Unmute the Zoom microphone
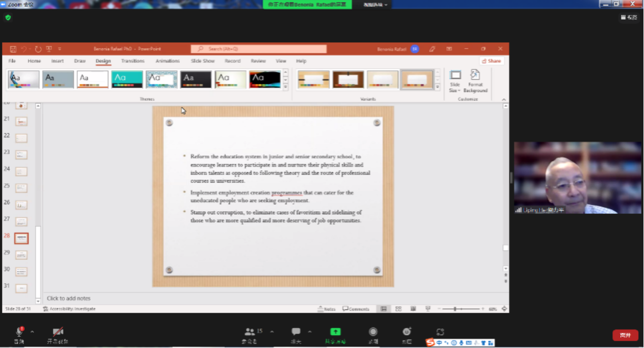644x348 pixels. click(x=19, y=332)
